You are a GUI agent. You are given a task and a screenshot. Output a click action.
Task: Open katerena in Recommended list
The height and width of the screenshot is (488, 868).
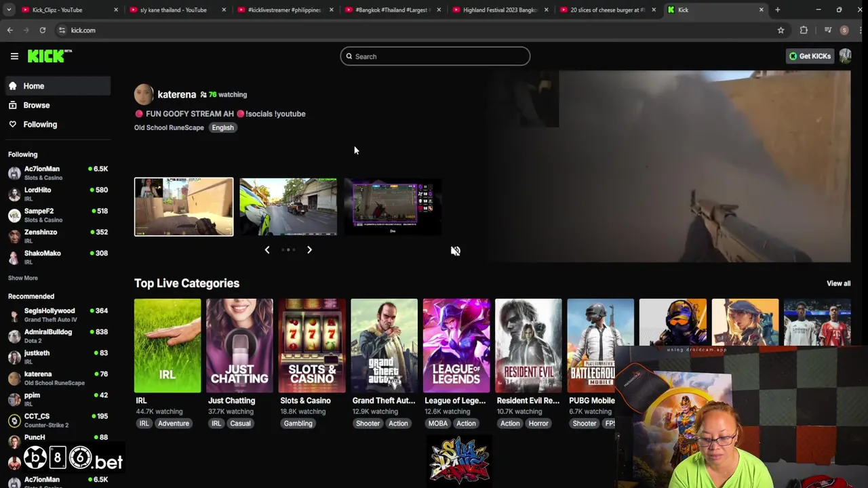pos(58,378)
